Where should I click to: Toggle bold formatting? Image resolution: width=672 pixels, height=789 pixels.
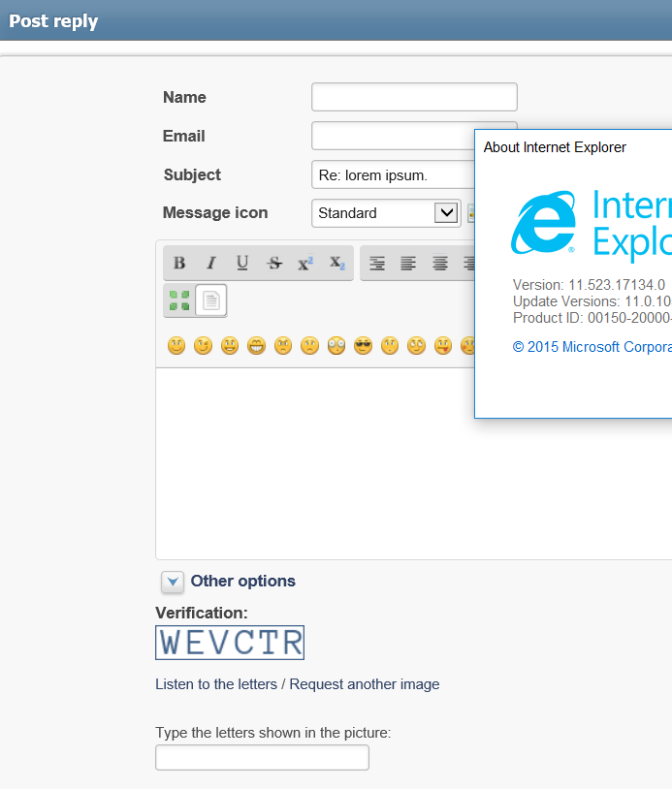point(179,263)
